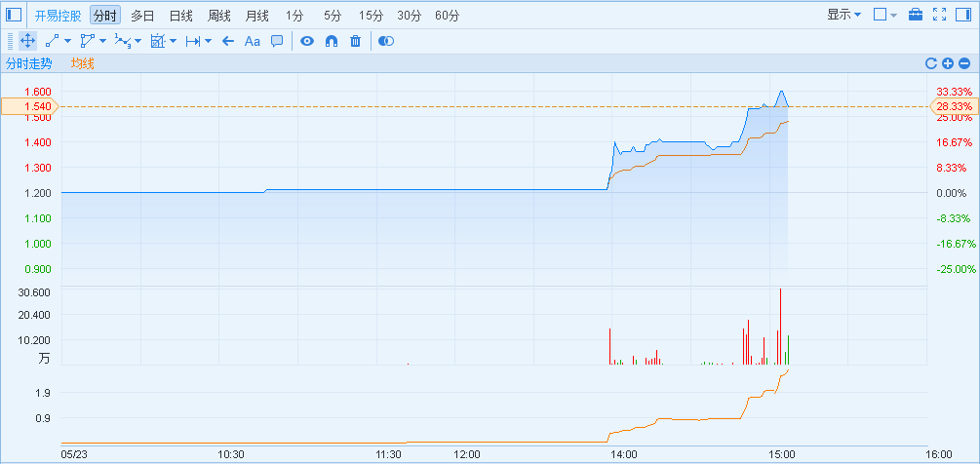Select the Aa text annotation tool
The image size is (980, 464).
point(252,41)
